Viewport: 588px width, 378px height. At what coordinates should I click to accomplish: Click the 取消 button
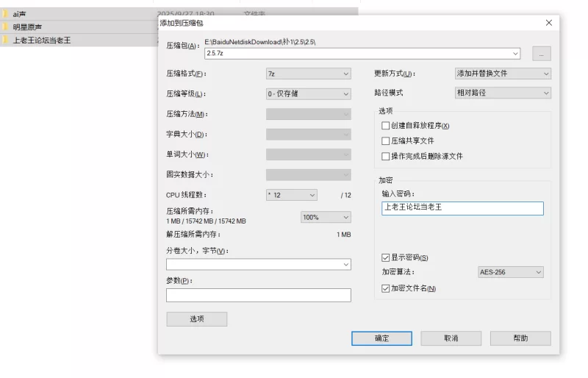pyautogui.click(x=451, y=338)
